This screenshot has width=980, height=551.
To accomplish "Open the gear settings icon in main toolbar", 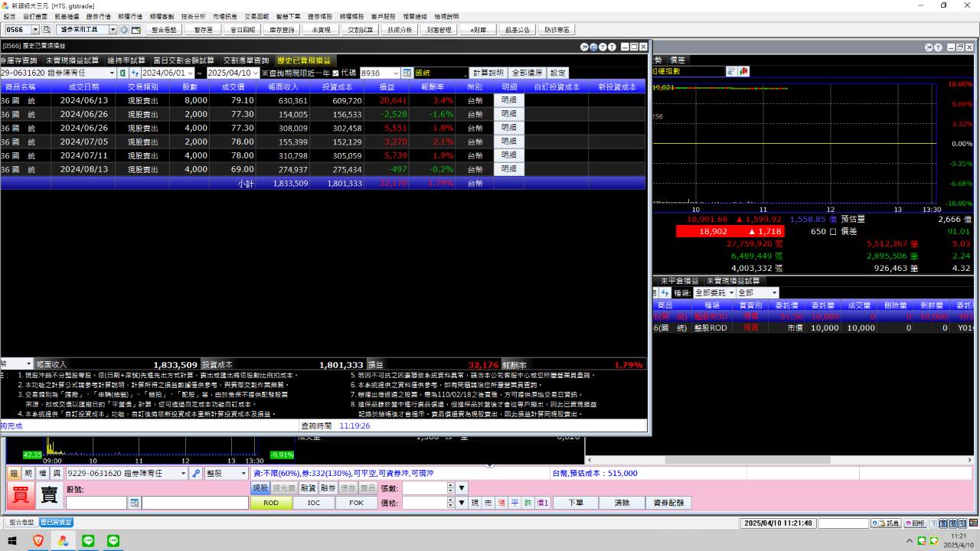I will (x=123, y=30).
